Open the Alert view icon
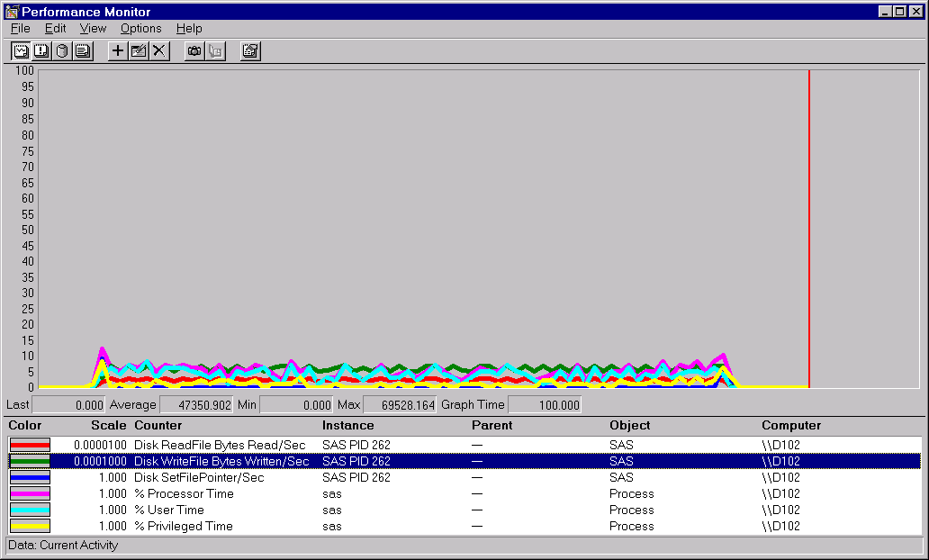This screenshot has width=929, height=560. pos(41,50)
